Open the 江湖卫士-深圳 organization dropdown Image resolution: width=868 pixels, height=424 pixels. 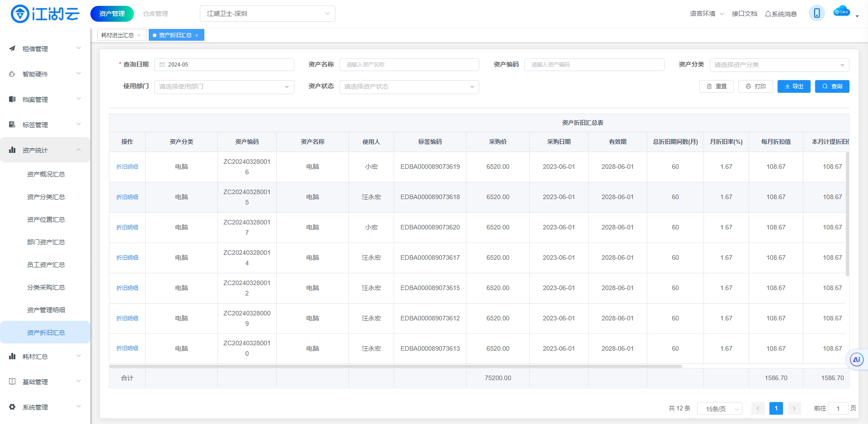(x=268, y=14)
